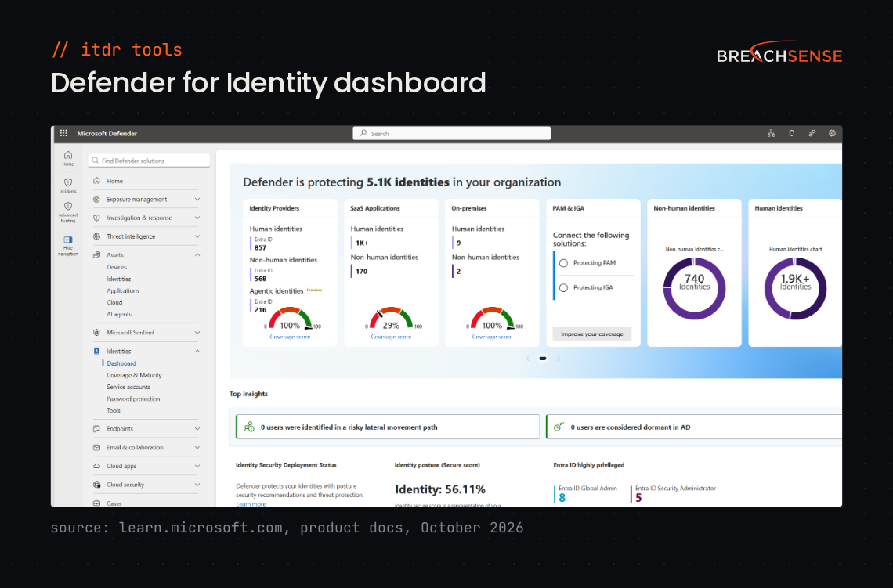
Task: Open AI agents under Assets
Action: click(119, 314)
